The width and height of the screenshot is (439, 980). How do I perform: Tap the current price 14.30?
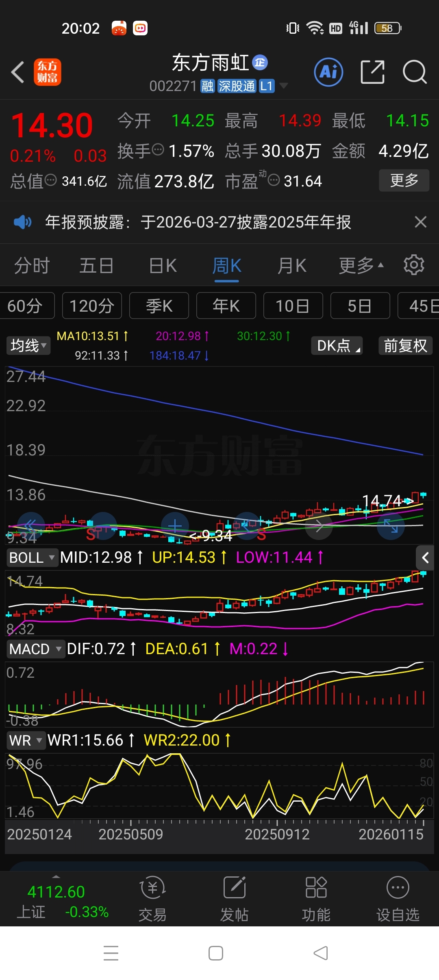coord(52,125)
